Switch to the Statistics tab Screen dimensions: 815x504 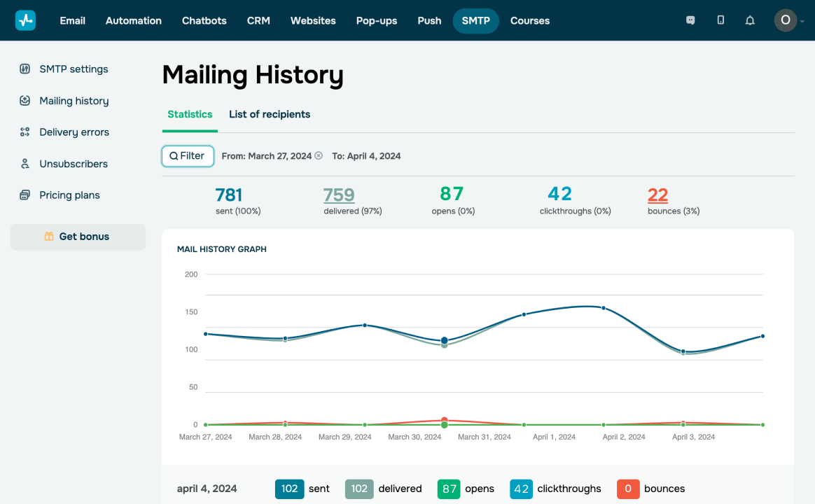[190, 114]
